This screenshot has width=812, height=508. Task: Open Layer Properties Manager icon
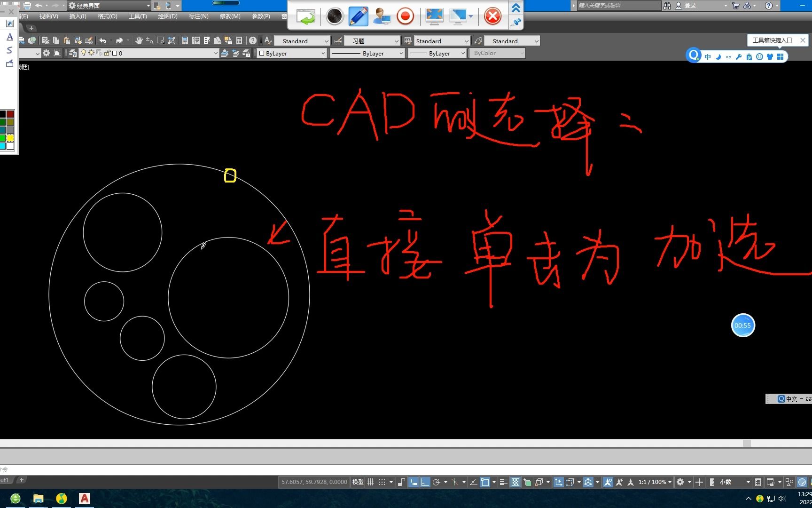tap(72, 53)
